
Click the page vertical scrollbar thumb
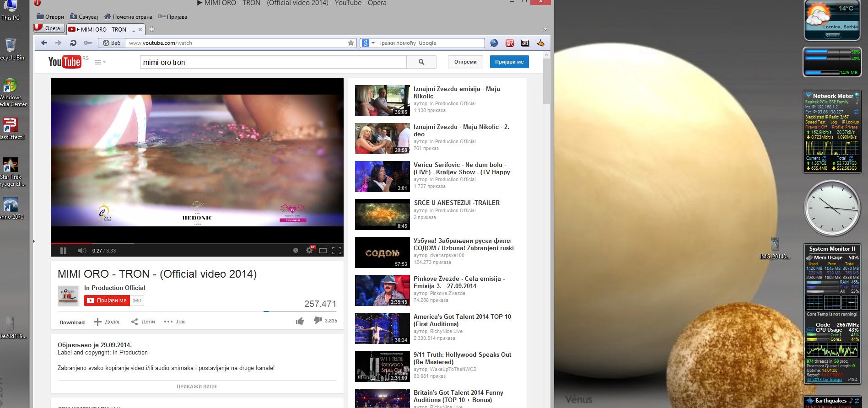[x=546, y=81]
